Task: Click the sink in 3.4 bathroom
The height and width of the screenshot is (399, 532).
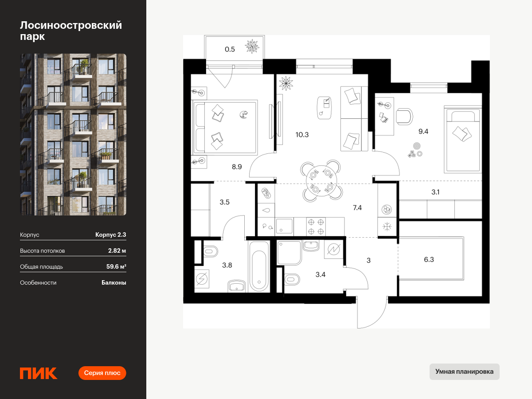Action: tap(312, 246)
